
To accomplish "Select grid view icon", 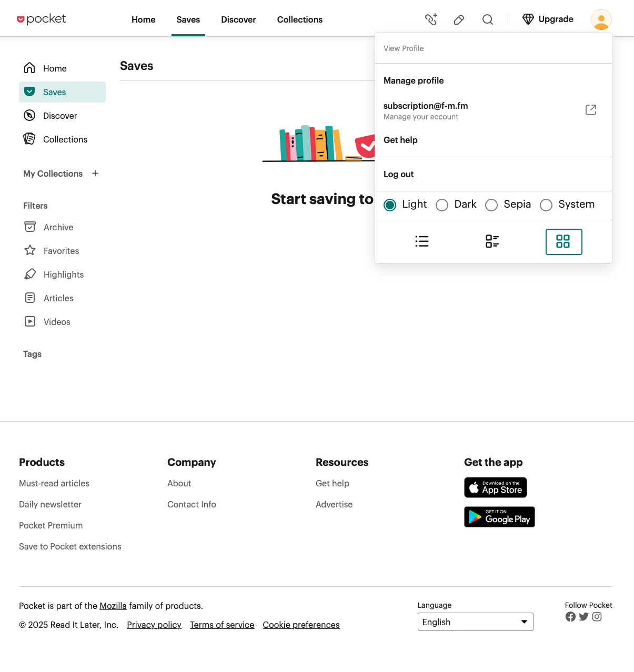I will 563,242.
